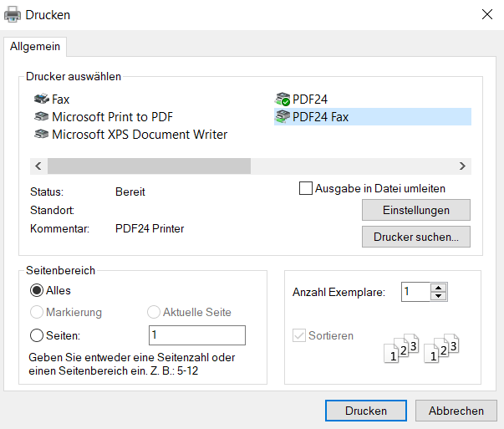Open the Allgemein tab
This screenshot has width=504, height=429.
[x=34, y=46]
